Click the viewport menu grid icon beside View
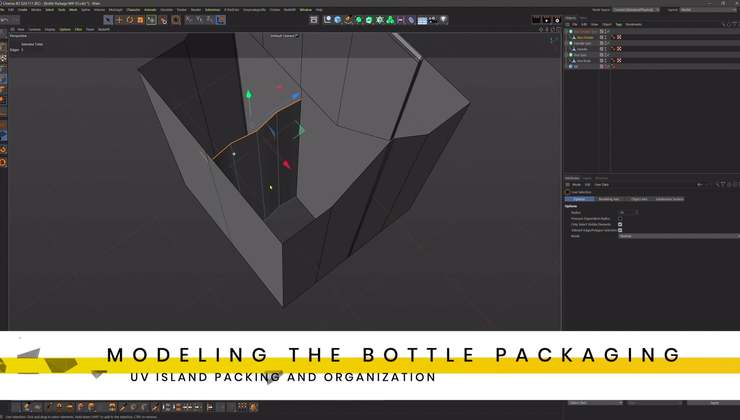 [13, 29]
